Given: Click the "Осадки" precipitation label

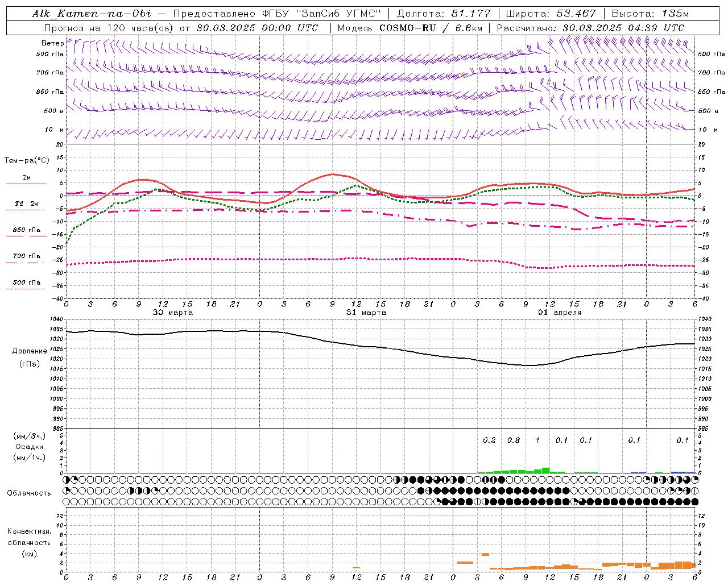Looking at the screenshot, I should 30,447.
